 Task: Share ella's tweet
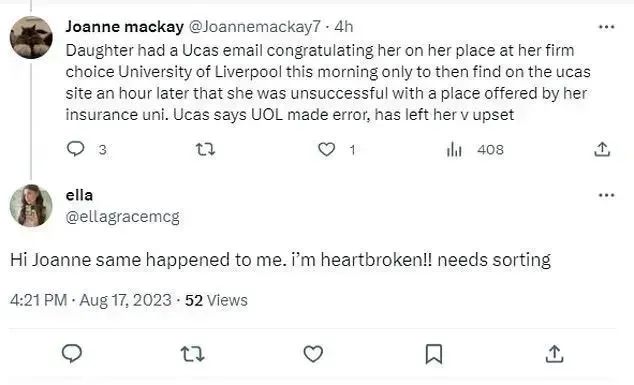(x=554, y=354)
